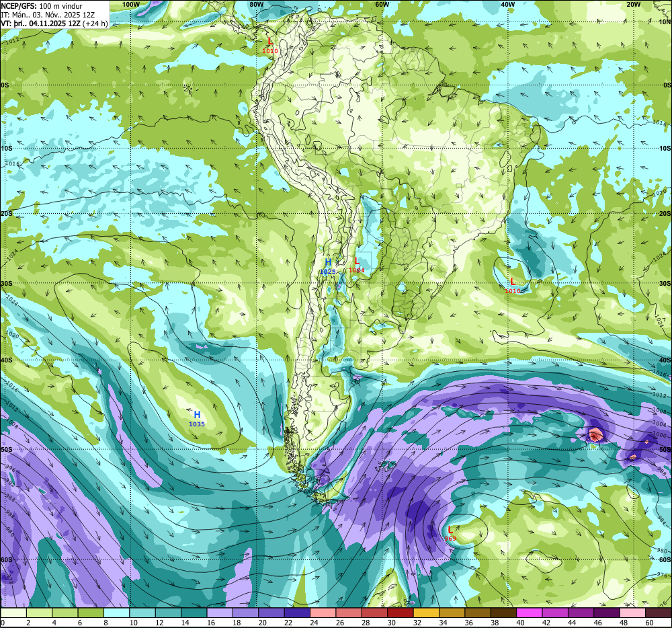Click the red L marker above 1004
This screenshot has height=628, width=672.
(357, 261)
